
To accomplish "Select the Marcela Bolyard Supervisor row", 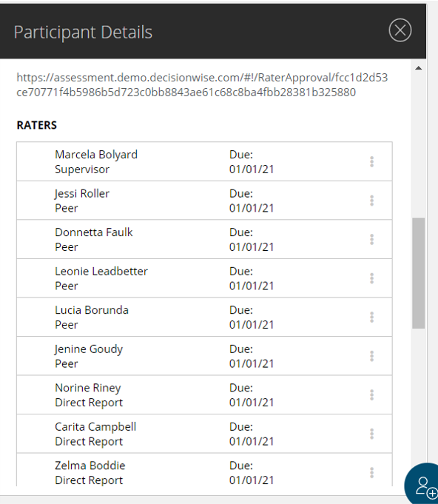I will [204, 161].
